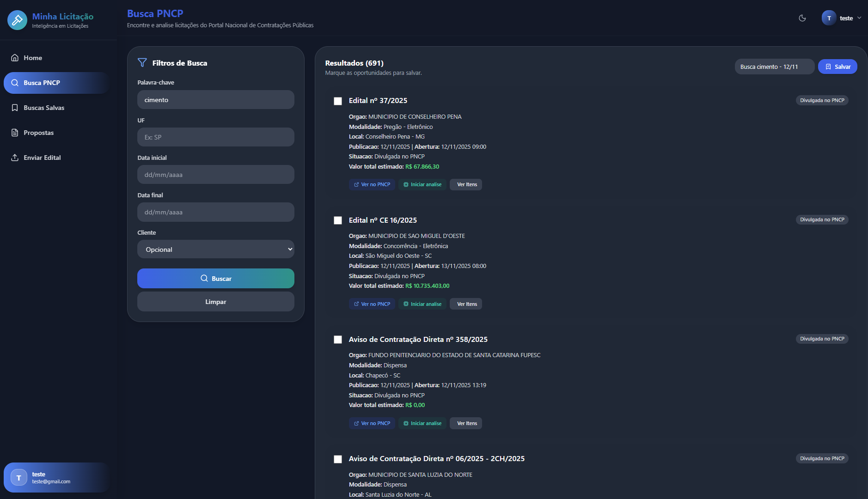Click the Minha Licitação gavel logo
Viewport: 868px width, 499px height.
tap(17, 20)
